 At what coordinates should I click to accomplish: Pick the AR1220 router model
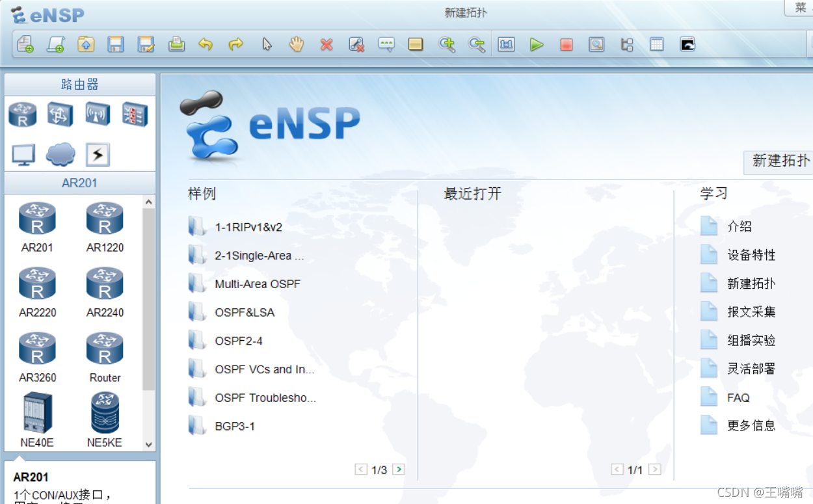105,228
